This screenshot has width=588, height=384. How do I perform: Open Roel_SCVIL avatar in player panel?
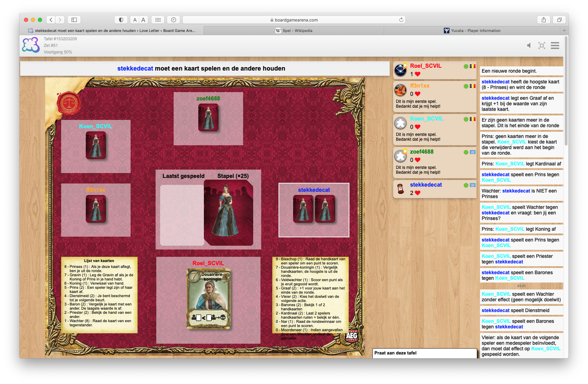coord(400,70)
